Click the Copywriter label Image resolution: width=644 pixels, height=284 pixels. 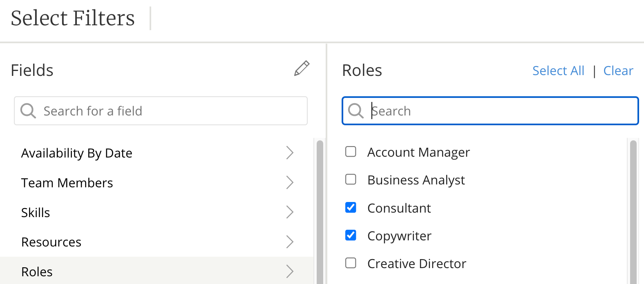tap(399, 236)
